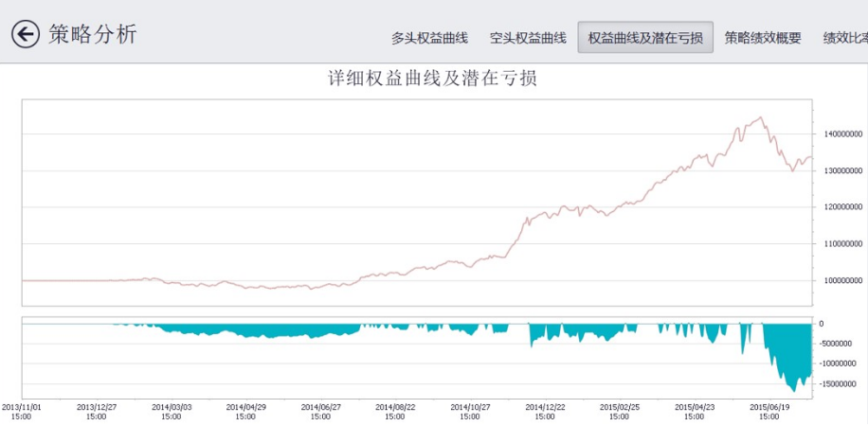Click the deepest trough of the drawdown chart

794,391
